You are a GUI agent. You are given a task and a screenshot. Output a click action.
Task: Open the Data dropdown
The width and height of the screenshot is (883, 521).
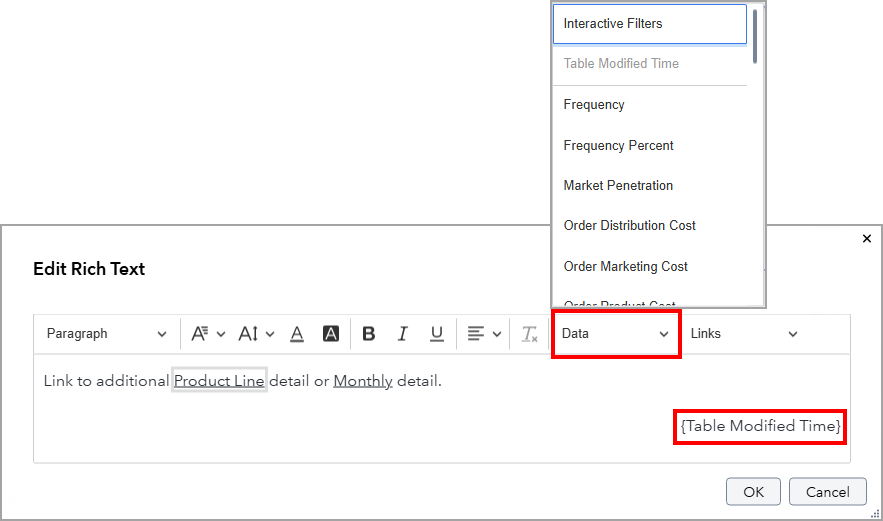pyautogui.click(x=616, y=334)
